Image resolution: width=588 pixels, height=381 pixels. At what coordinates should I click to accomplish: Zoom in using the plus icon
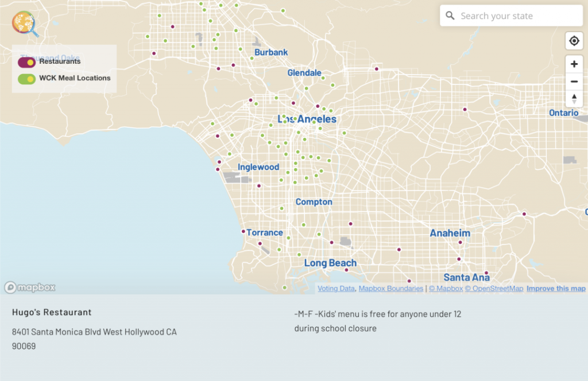coord(574,64)
